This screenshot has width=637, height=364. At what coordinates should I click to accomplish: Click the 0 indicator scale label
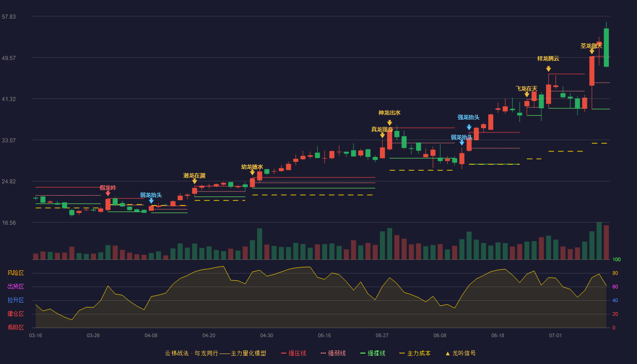coord(614,328)
